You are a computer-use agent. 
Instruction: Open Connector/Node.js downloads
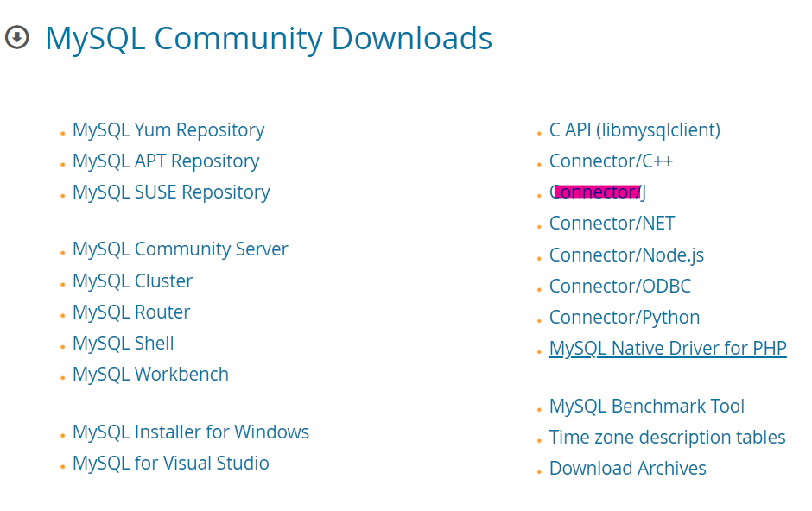626,255
